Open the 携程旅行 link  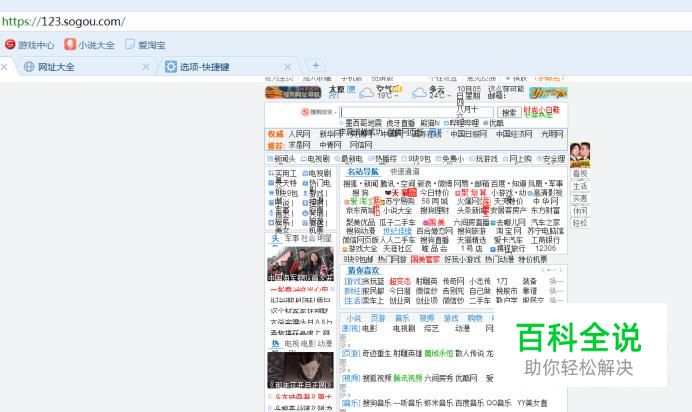coord(508,249)
